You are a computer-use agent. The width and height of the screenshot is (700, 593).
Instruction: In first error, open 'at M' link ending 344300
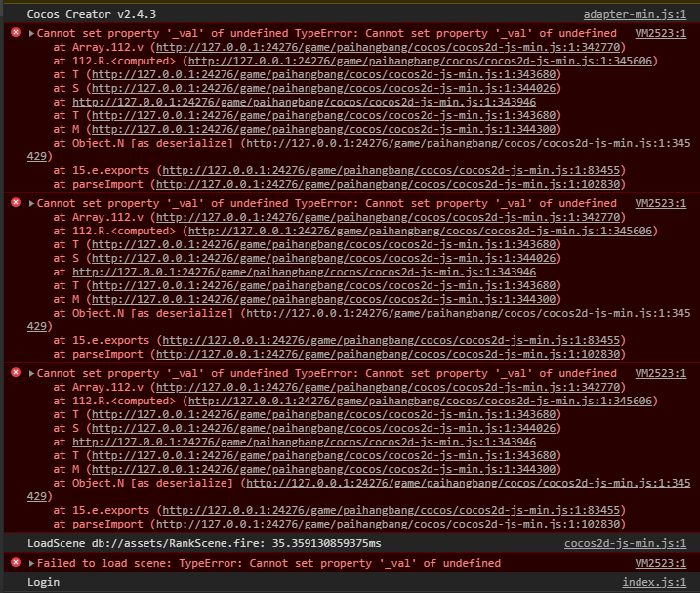pos(324,129)
